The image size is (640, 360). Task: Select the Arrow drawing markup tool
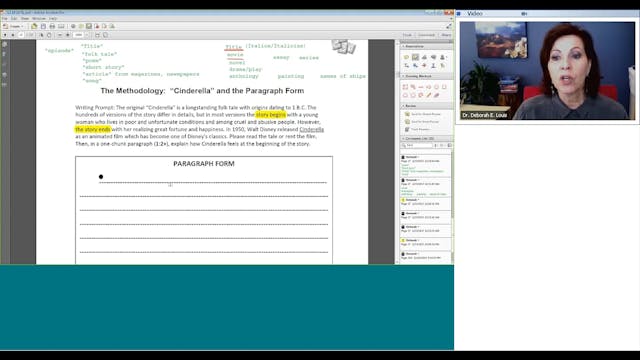429,87
